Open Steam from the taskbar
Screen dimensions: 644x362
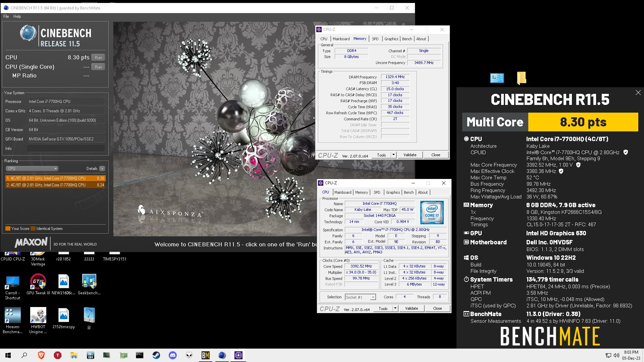[156, 355]
